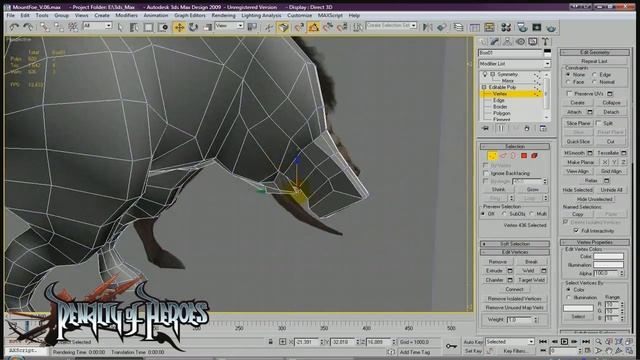Open the Utilities hammer panel tab
The width and height of the screenshot is (640, 360).
click(x=545, y=42)
